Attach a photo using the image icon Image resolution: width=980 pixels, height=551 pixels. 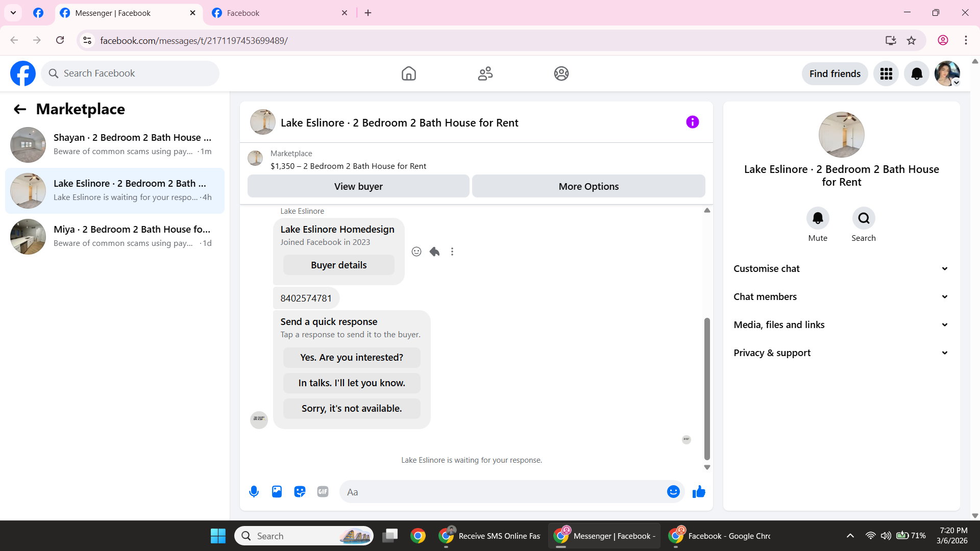pos(277,492)
